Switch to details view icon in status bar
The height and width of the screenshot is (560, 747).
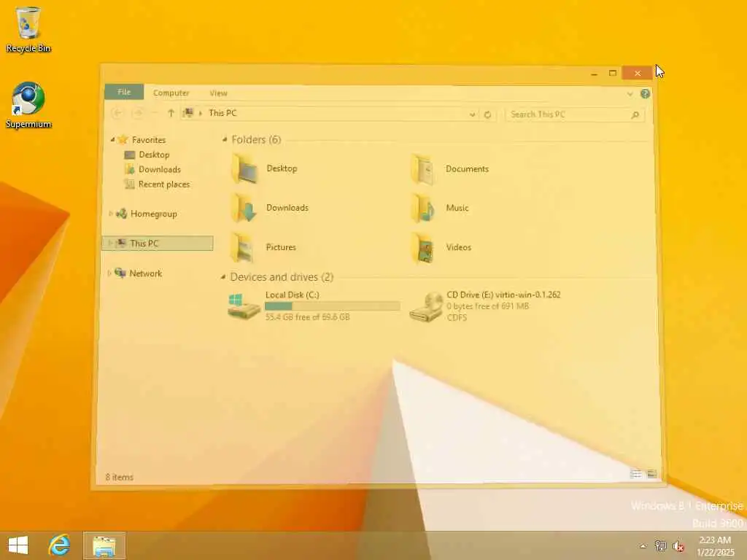(x=635, y=474)
